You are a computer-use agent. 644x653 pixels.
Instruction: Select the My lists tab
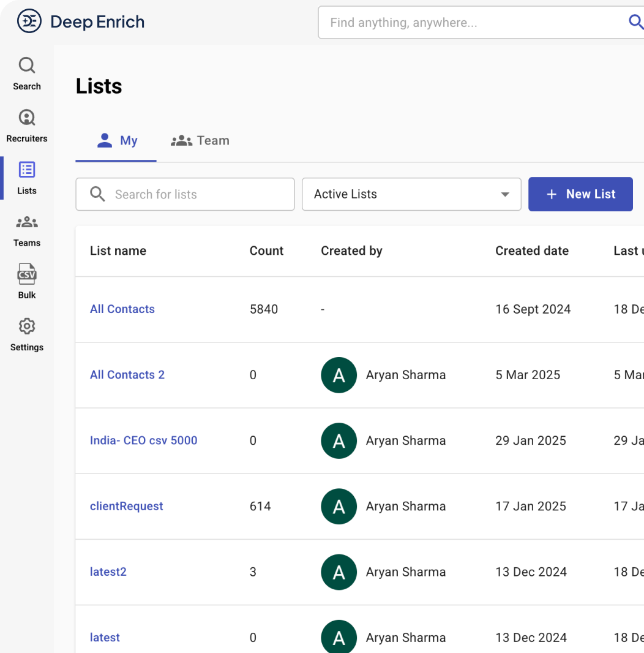point(116,140)
